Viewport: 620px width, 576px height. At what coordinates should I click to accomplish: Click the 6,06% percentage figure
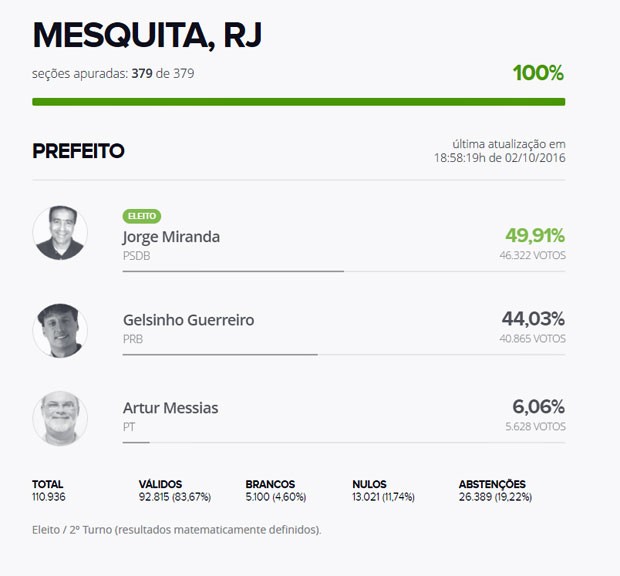click(539, 407)
